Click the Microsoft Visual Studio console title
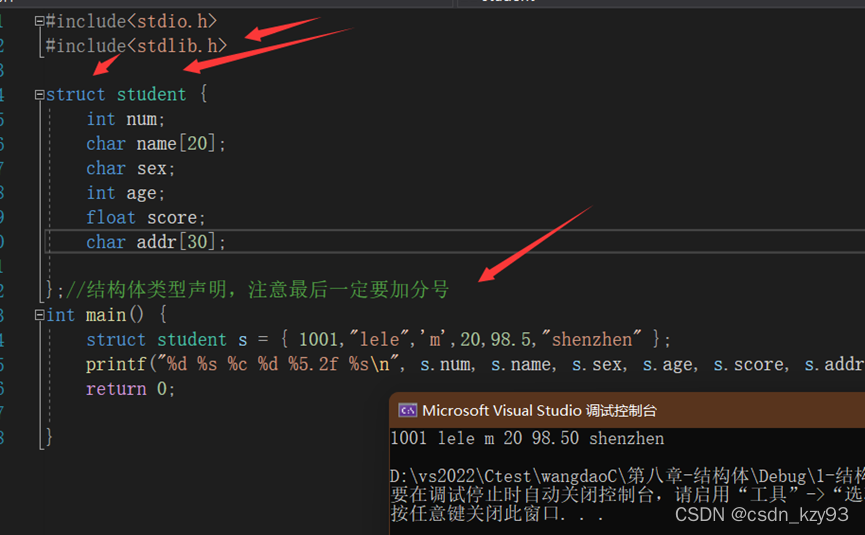Screen dimensions: 865x535 tap(539, 411)
